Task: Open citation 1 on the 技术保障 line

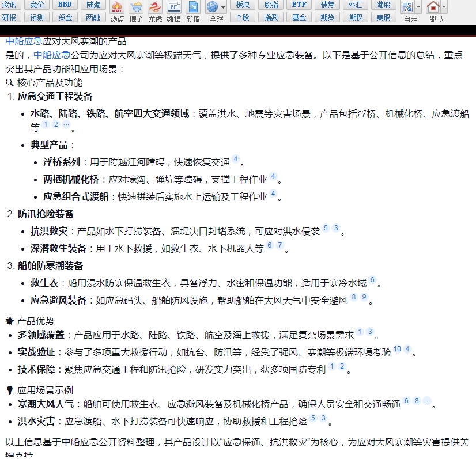Action: coord(332,366)
